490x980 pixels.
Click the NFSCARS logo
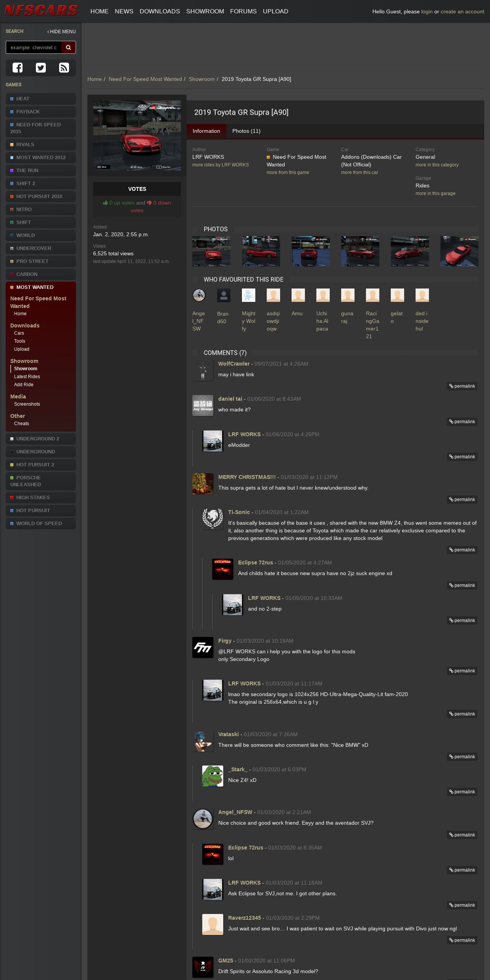tap(41, 10)
